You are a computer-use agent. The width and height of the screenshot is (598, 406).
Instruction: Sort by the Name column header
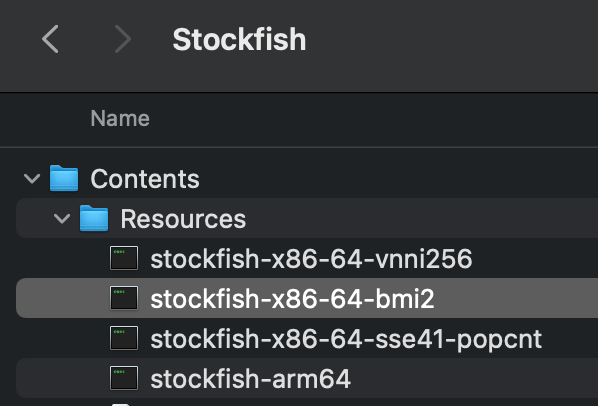120,118
